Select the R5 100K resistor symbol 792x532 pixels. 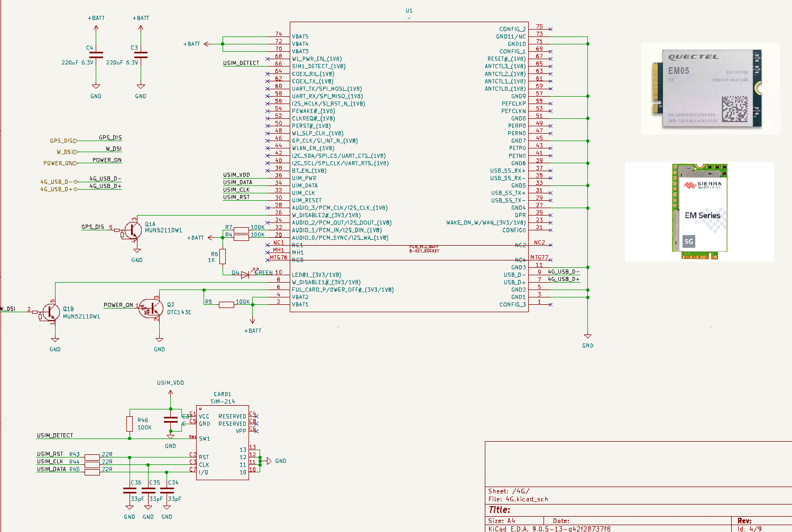pos(226,304)
